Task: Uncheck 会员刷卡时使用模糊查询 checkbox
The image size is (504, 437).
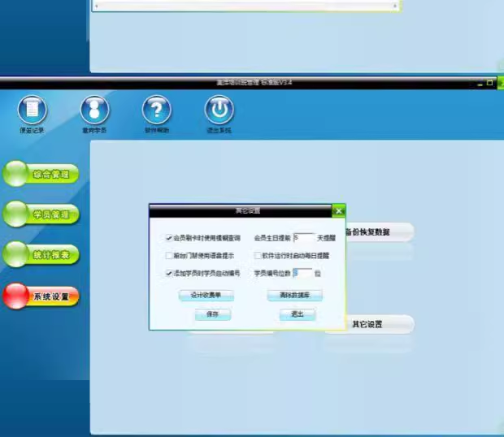Action: [x=169, y=238]
